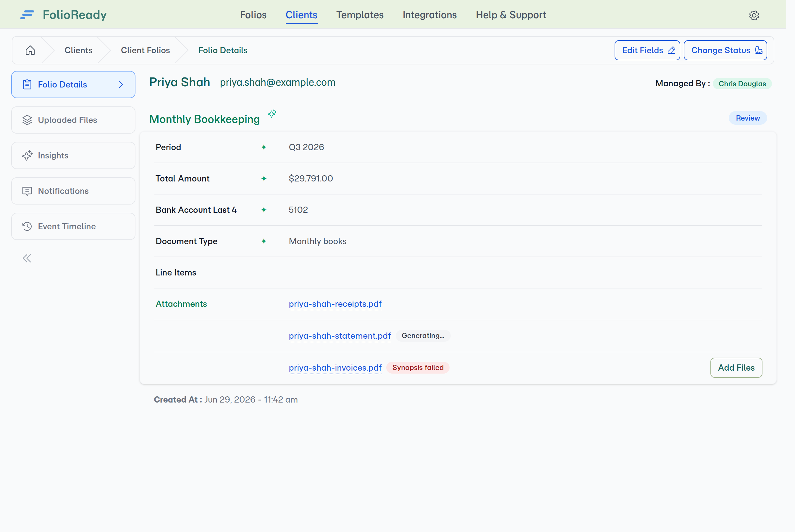Click the pencil icon in Edit Fields
This screenshot has height=532, width=795.
[671, 50]
